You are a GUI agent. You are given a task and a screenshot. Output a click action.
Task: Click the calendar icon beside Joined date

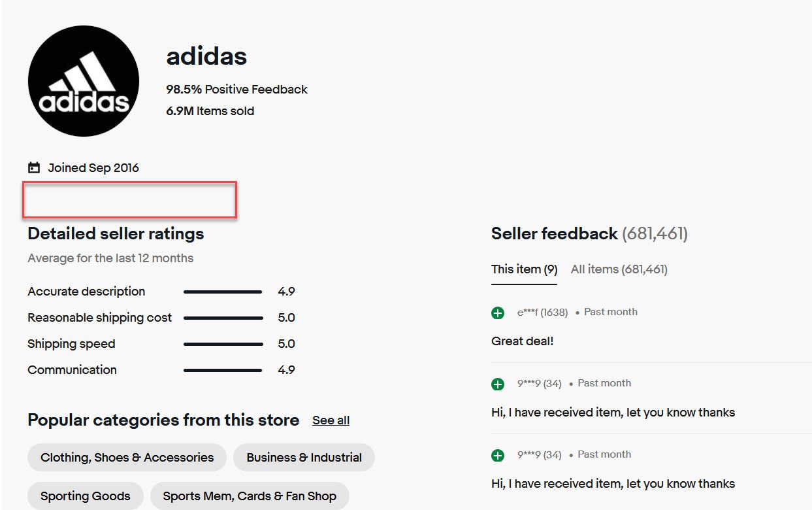click(x=34, y=168)
